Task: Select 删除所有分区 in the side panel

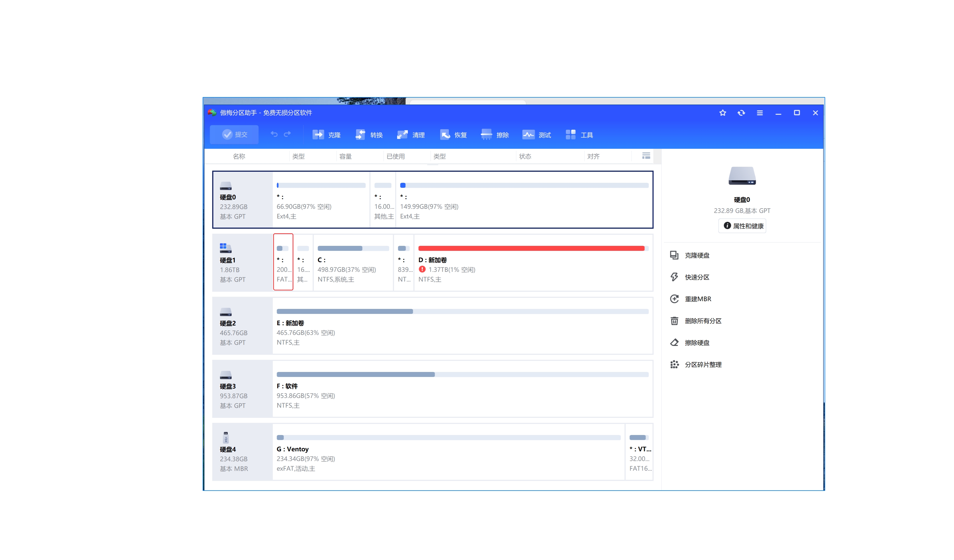Action: pos(696,321)
